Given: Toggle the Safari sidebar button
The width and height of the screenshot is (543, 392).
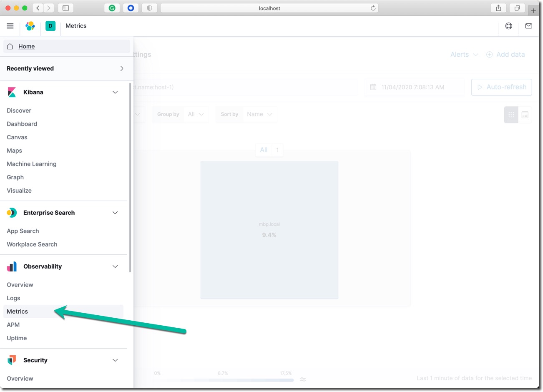Looking at the screenshot, I should pyautogui.click(x=65, y=8).
